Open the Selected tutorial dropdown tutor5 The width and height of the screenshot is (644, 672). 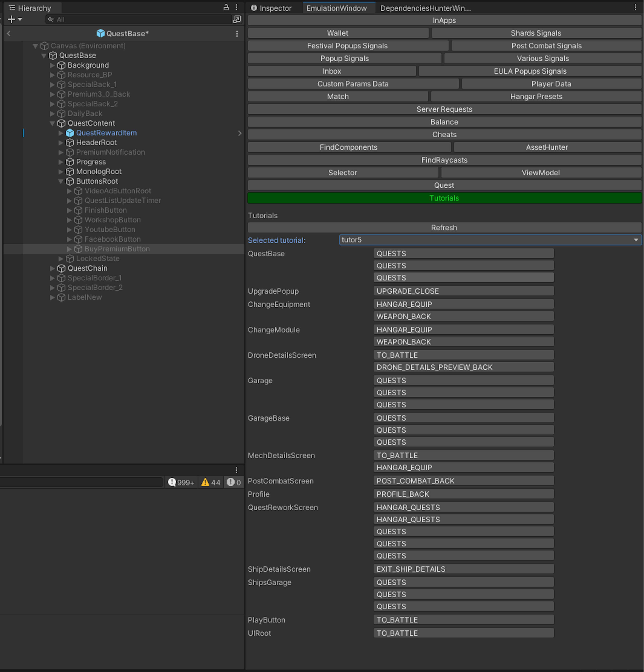[490, 240]
